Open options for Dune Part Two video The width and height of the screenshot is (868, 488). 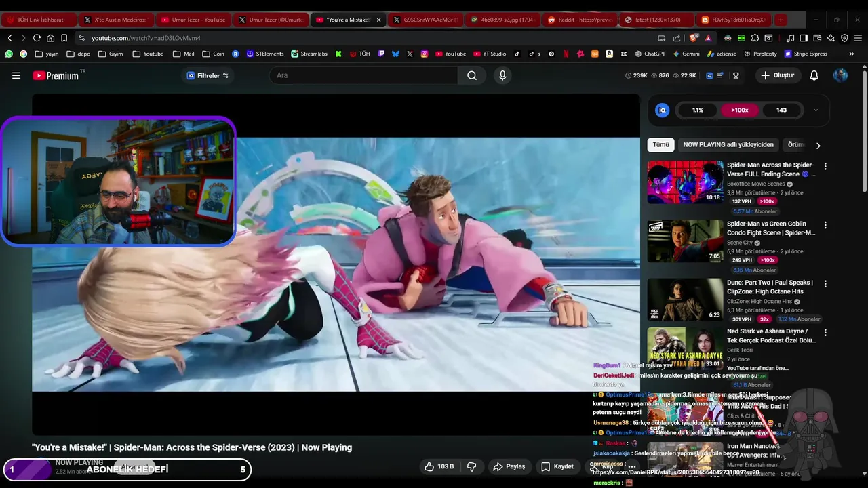point(825,283)
